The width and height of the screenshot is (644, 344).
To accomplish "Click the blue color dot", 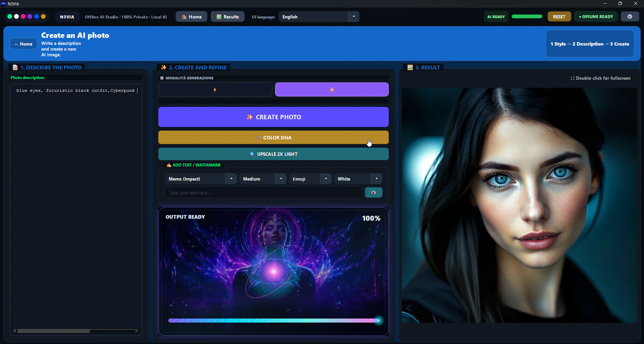I will click(37, 16).
